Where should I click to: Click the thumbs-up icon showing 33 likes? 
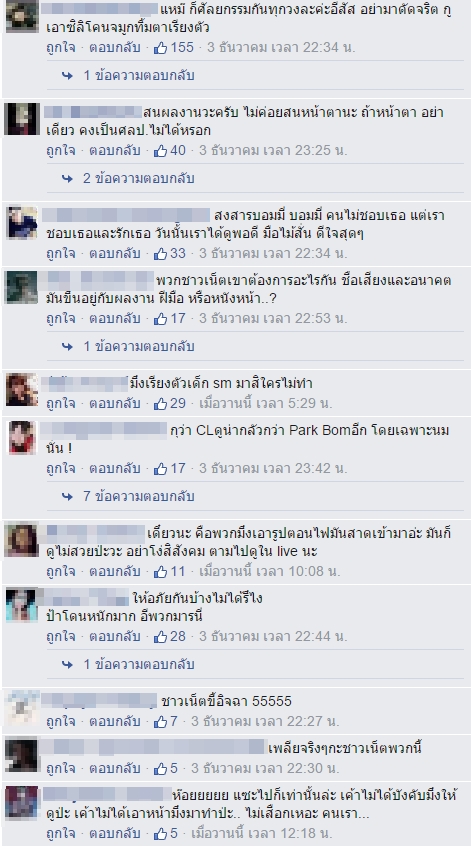pyautogui.click(x=160, y=253)
